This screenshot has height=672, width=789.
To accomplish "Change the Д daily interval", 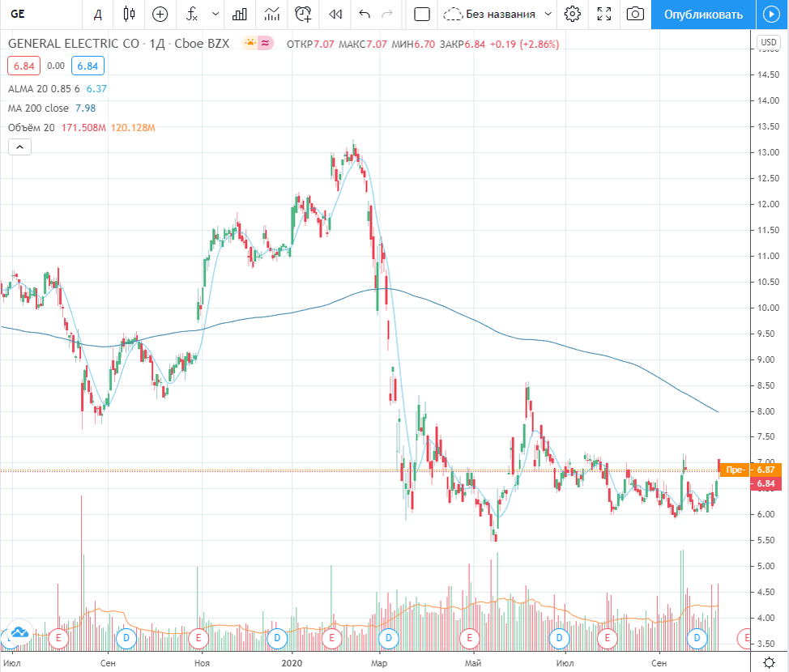I will (x=98, y=14).
